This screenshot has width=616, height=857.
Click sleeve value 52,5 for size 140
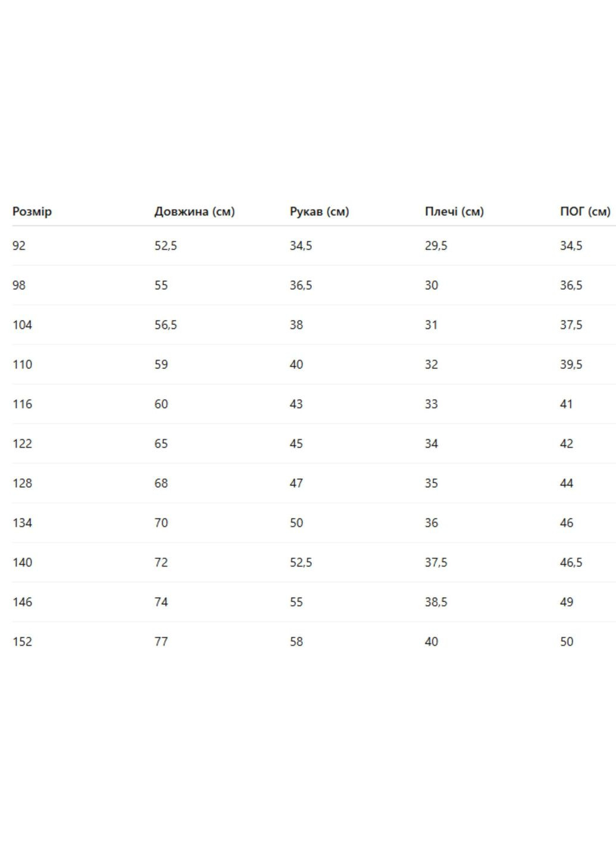point(301,562)
